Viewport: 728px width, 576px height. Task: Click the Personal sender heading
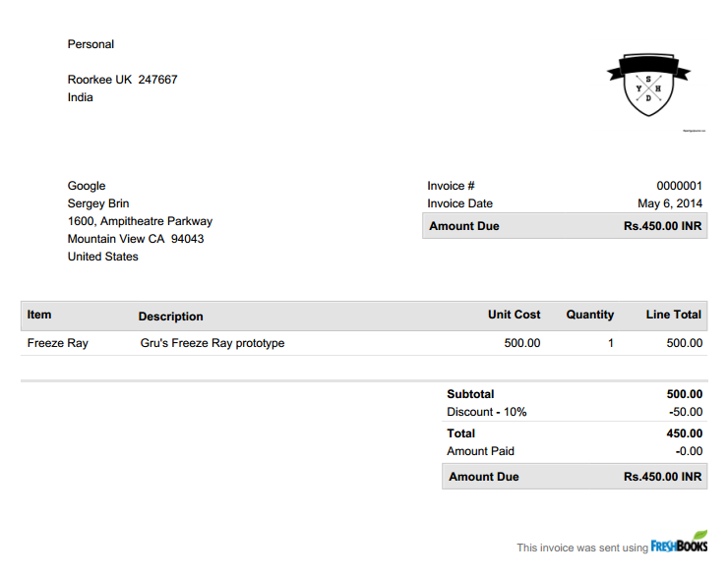[91, 44]
